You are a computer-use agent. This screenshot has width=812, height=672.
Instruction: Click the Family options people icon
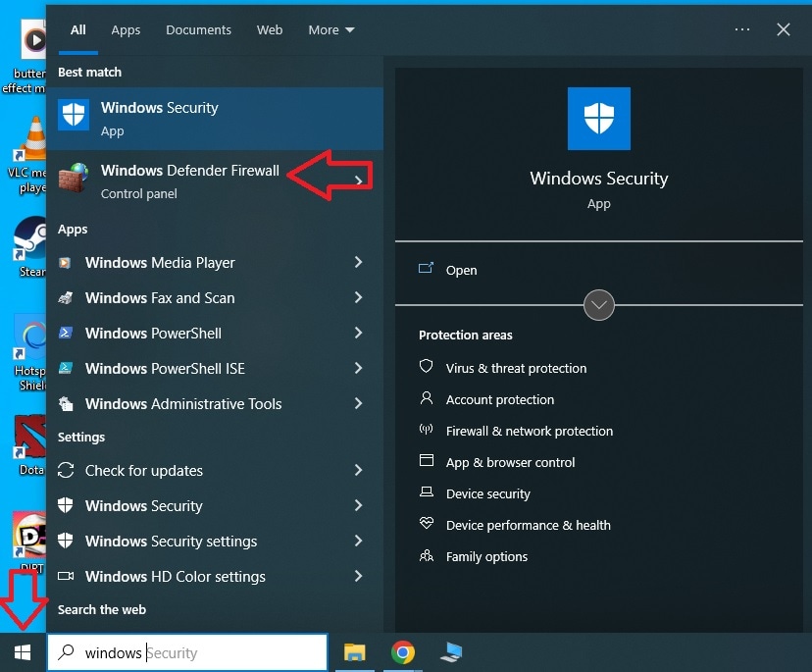point(427,556)
